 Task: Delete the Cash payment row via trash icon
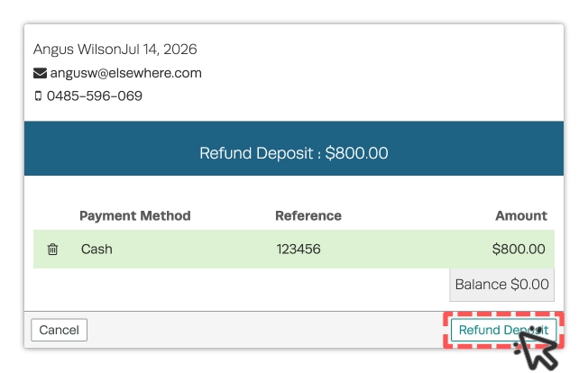pos(52,249)
